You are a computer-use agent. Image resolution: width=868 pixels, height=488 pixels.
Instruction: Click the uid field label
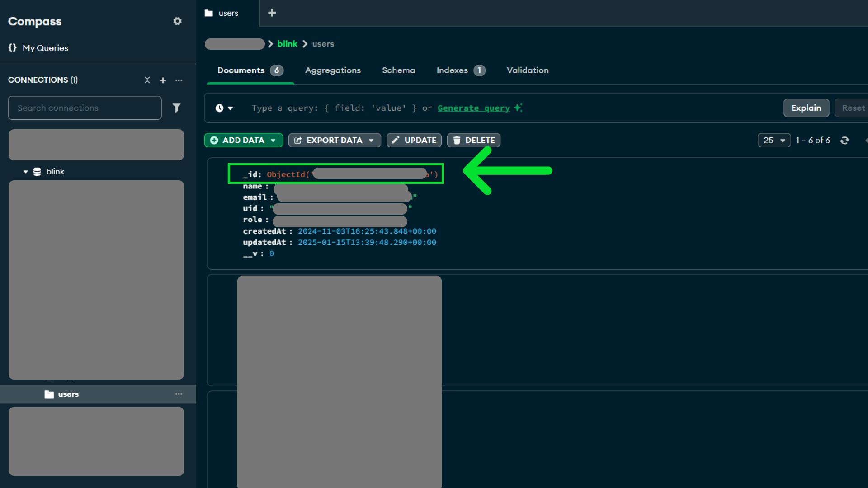(250, 208)
